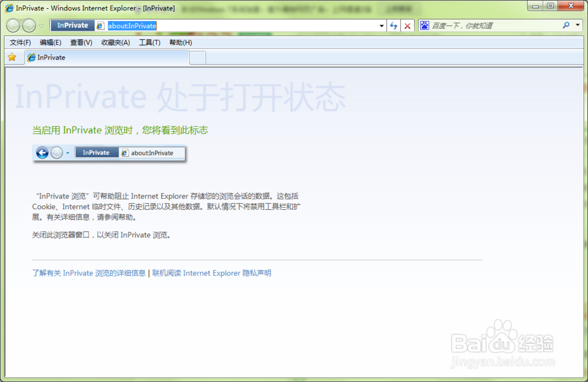Expand the address bar history dropdown
This screenshot has height=382, width=588.
382,25
